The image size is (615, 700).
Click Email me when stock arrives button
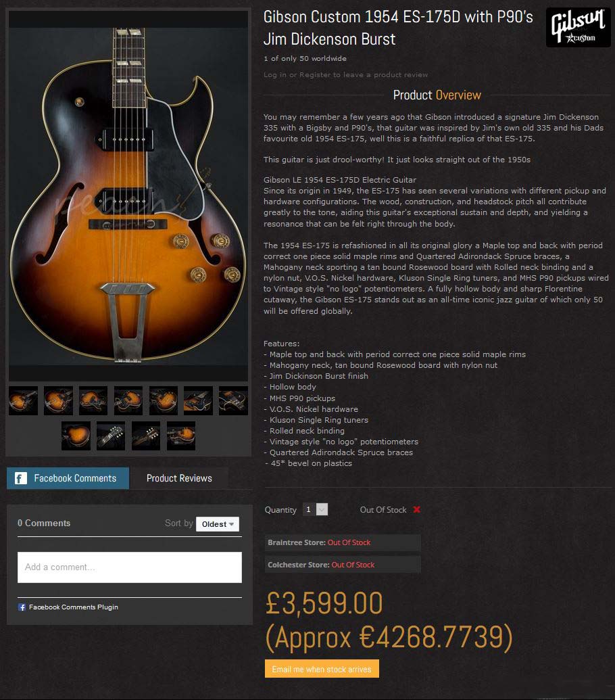pyautogui.click(x=322, y=669)
